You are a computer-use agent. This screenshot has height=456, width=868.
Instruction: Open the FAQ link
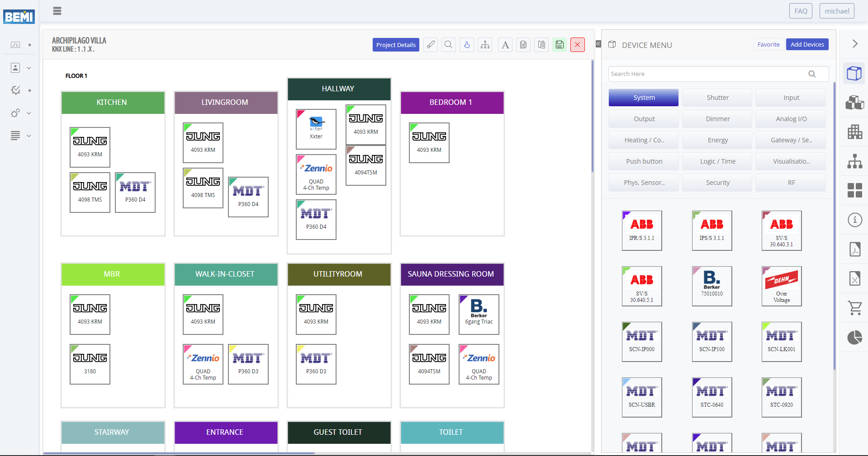click(x=801, y=11)
